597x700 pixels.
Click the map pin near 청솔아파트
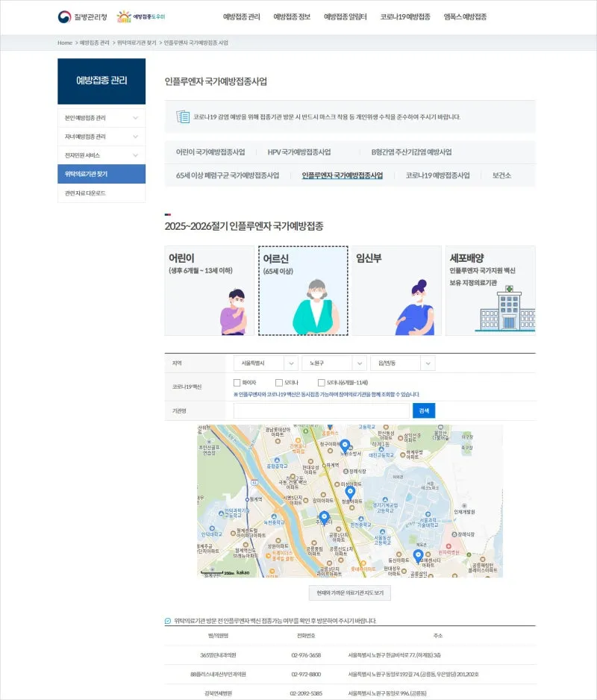coord(349,493)
